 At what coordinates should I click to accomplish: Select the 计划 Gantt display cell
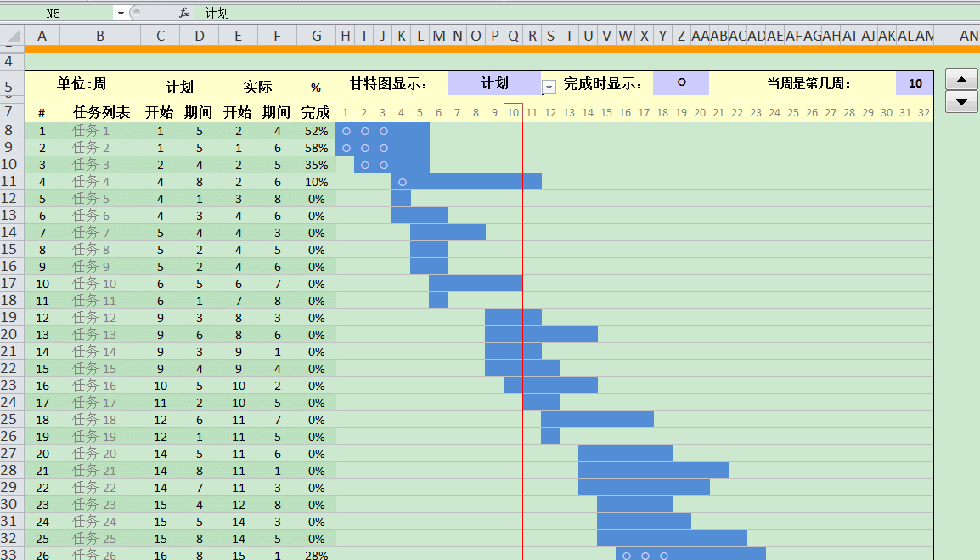pos(494,83)
